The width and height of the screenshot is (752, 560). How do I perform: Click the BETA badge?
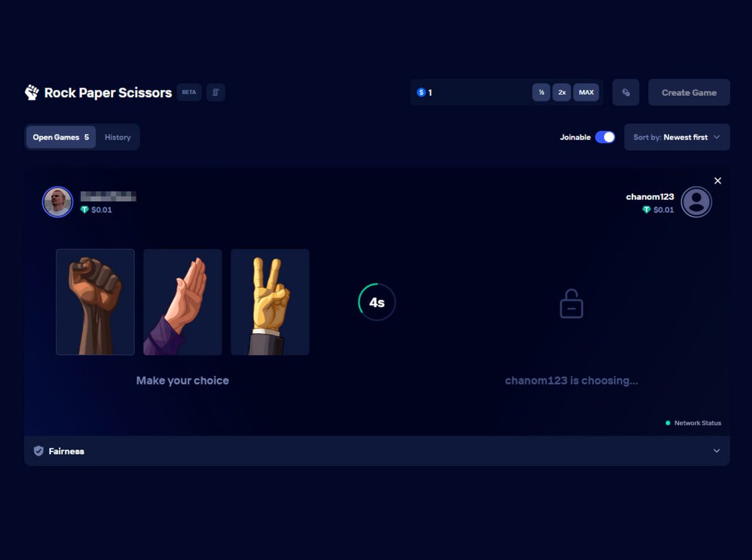click(x=189, y=92)
